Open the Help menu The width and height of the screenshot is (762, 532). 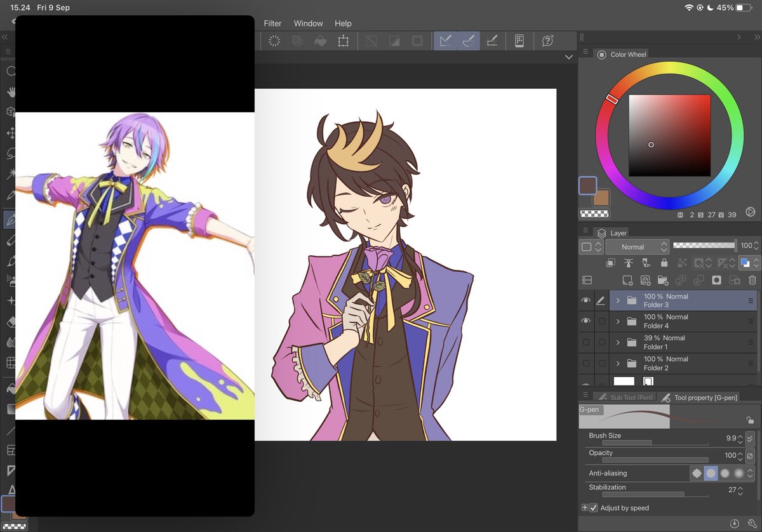point(343,23)
